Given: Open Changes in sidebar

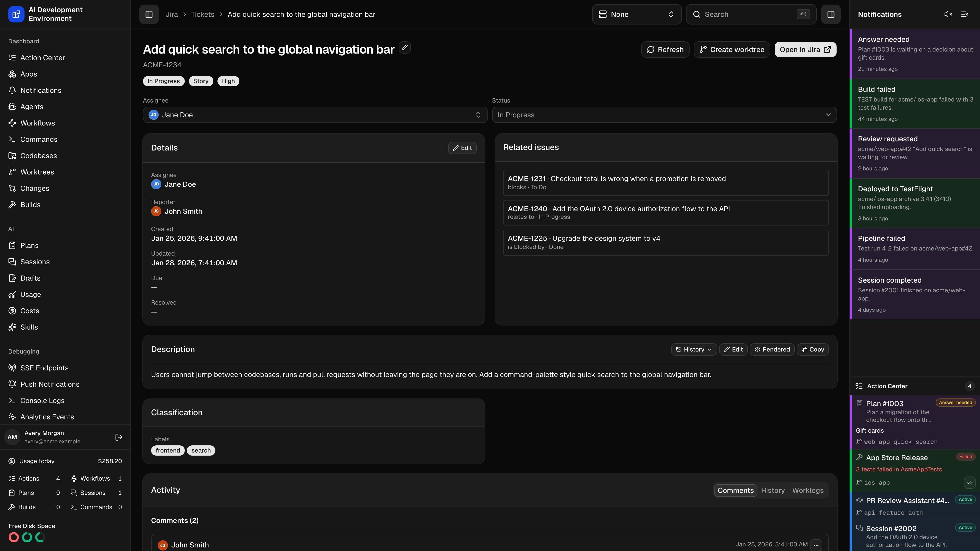Looking at the screenshot, I should click(x=65, y=189).
